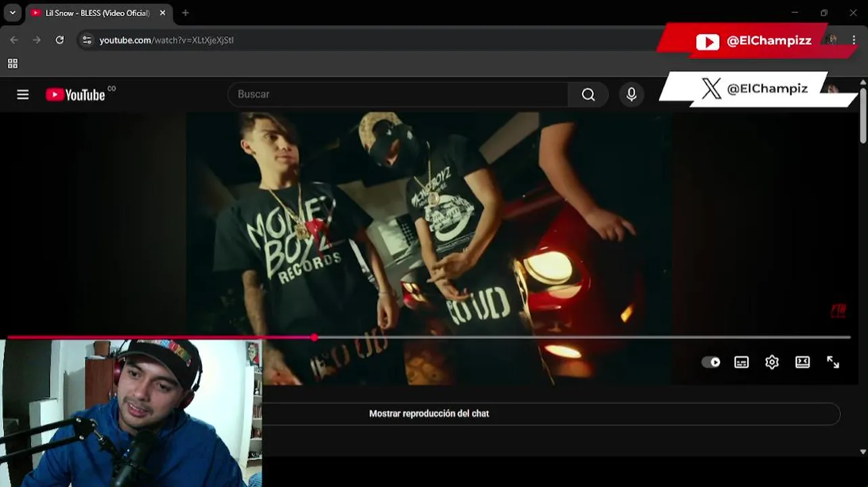Go forward in browser history
Image resolution: width=868 pixels, height=487 pixels.
[x=37, y=40]
